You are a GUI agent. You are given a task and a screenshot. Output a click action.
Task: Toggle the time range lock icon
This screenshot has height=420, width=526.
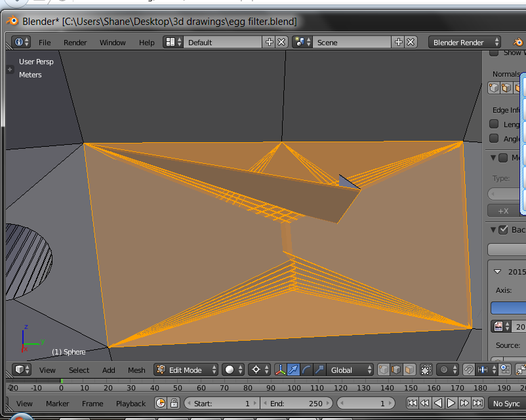pos(174,403)
